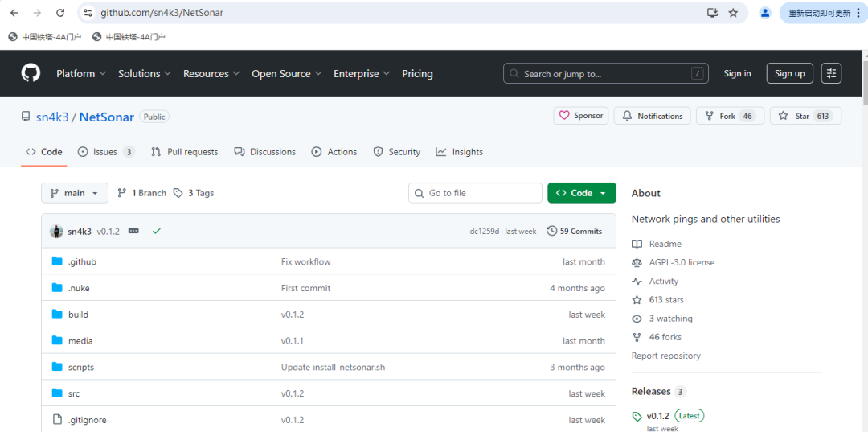Open the Security tab
Viewport: 868px width, 432px height.
[x=397, y=152]
